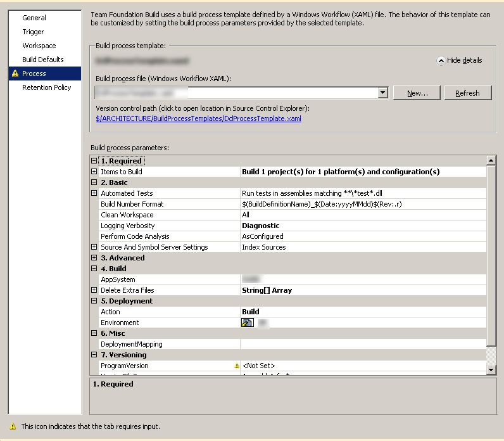The width and height of the screenshot is (504, 441).
Task: Collapse the 5. Deployment section
Action: [94, 301]
